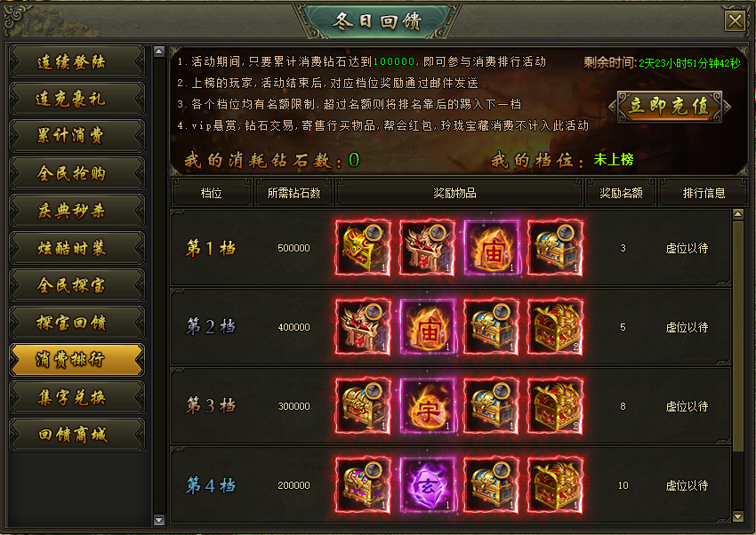
Task: Click the red dragon chest in 第4档 row
Action: pos(555,485)
